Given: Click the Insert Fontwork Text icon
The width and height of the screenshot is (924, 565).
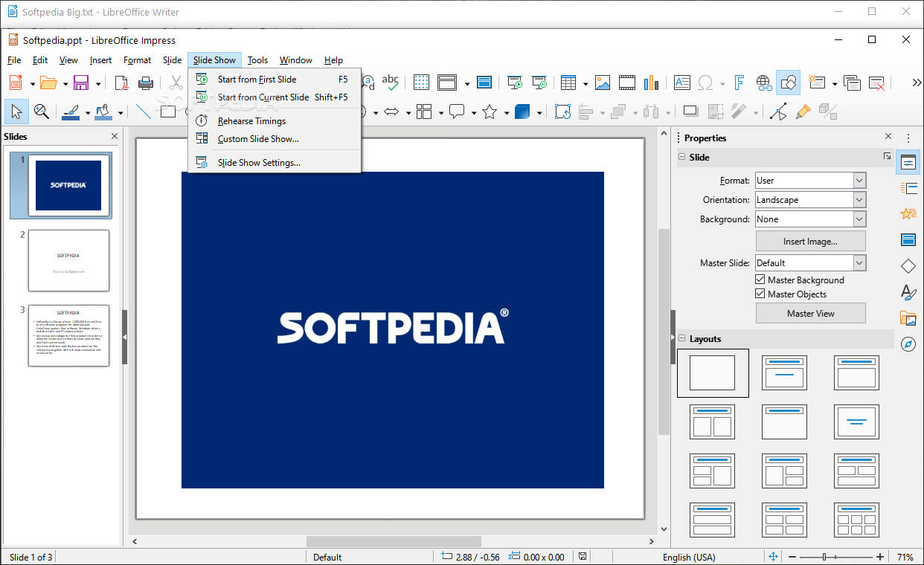Looking at the screenshot, I should pos(739,83).
